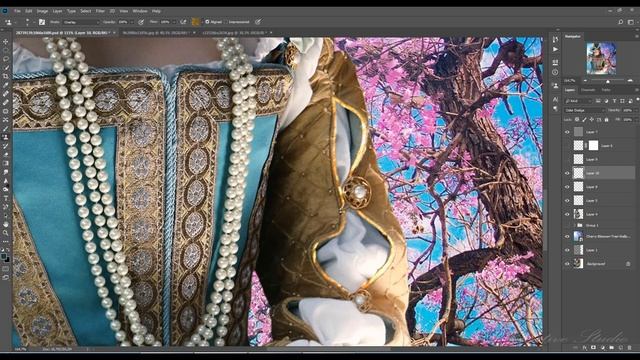Open the Opacity slider arrow in options bar
640x360 pixels.
[x=131, y=22]
